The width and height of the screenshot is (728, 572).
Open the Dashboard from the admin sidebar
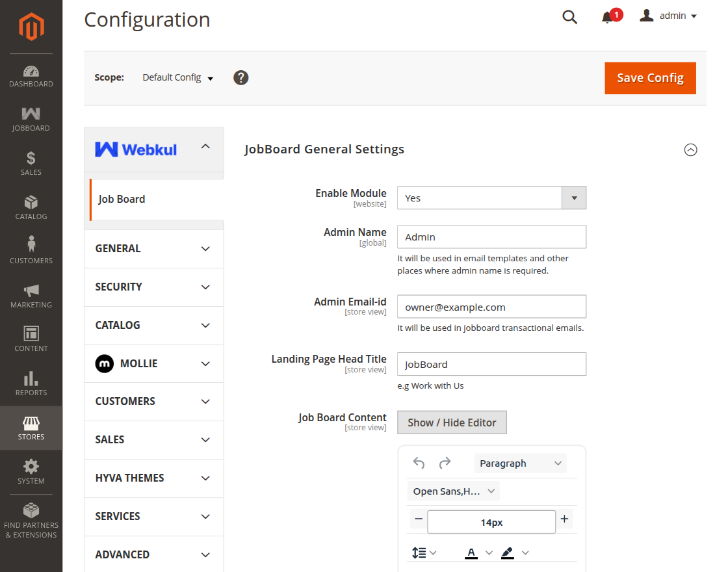point(31,73)
